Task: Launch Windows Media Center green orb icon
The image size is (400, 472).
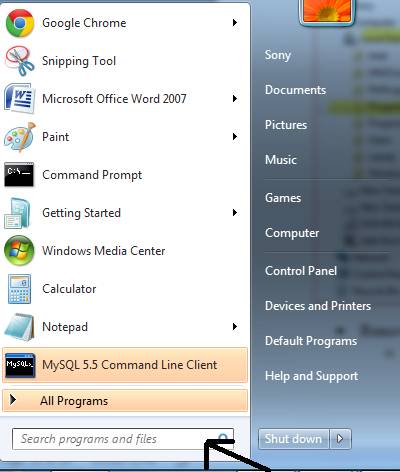Action: 19,251
